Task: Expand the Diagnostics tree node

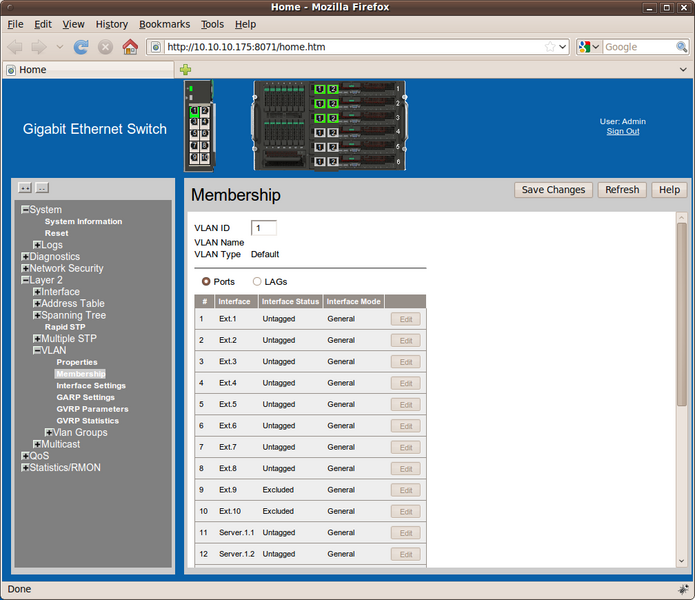Action: point(25,256)
